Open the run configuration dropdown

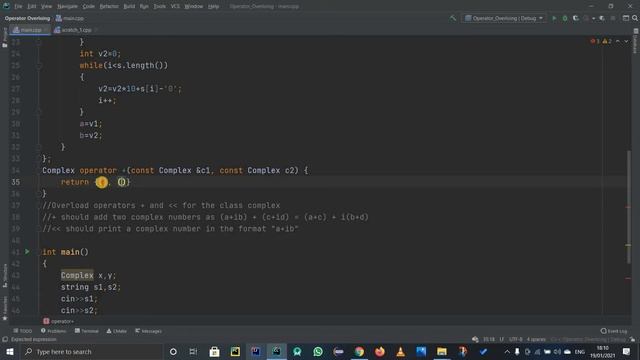[x=504, y=18]
